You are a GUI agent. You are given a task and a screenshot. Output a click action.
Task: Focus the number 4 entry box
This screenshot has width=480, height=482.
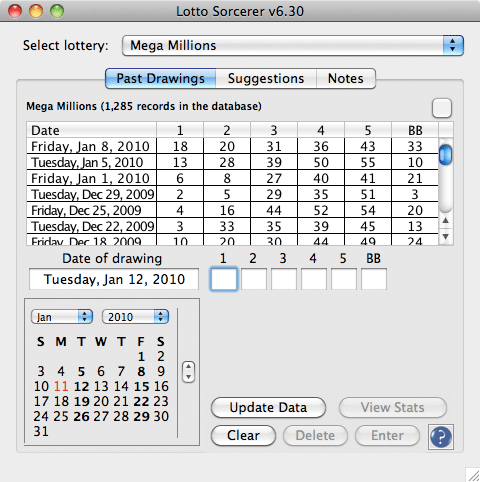(x=314, y=279)
